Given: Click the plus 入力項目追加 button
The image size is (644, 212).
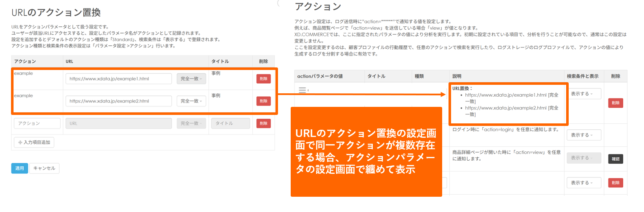Looking at the screenshot, I should click(x=34, y=142).
